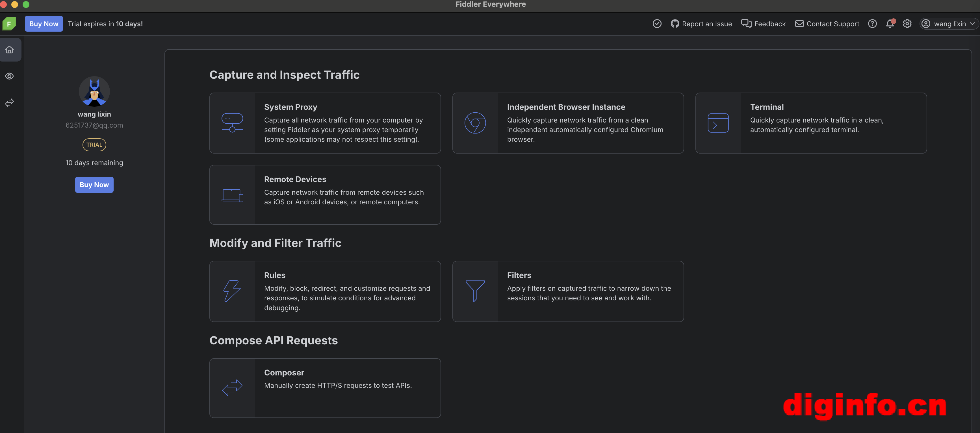The width and height of the screenshot is (980, 433).
Task: Click the wang lixin name in top header
Action: [x=950, y=24]
